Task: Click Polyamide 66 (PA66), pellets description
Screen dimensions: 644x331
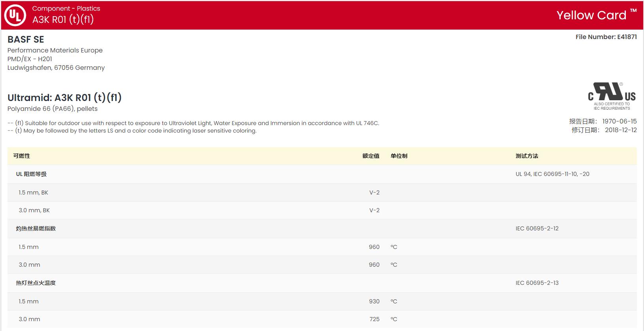Action: [x=53, y=108]
